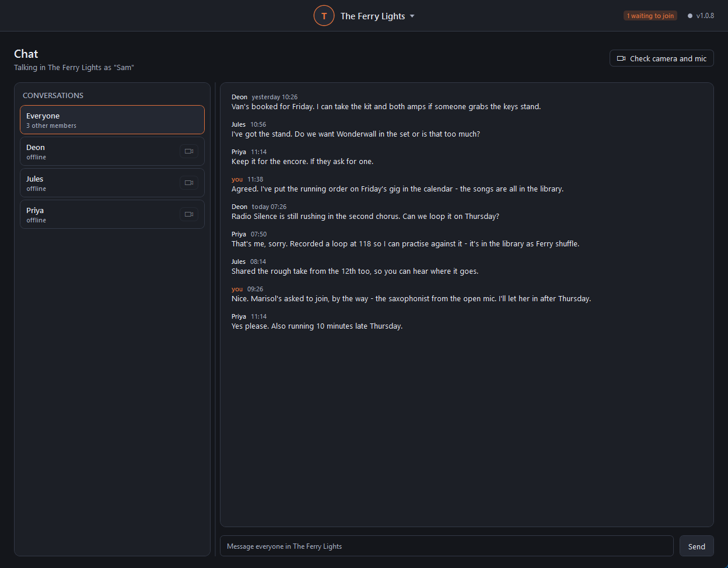Click Jules's message about the rough take
This screenshot has height=568, width=728.
coord(355,271)
